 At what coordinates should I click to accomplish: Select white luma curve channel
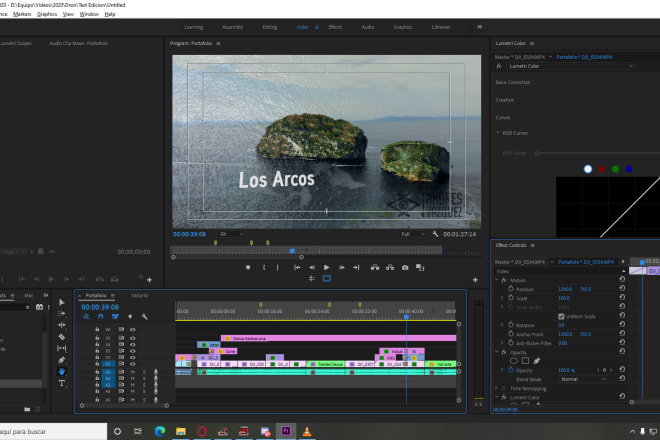pyautogui.click(x=588, y=169)
